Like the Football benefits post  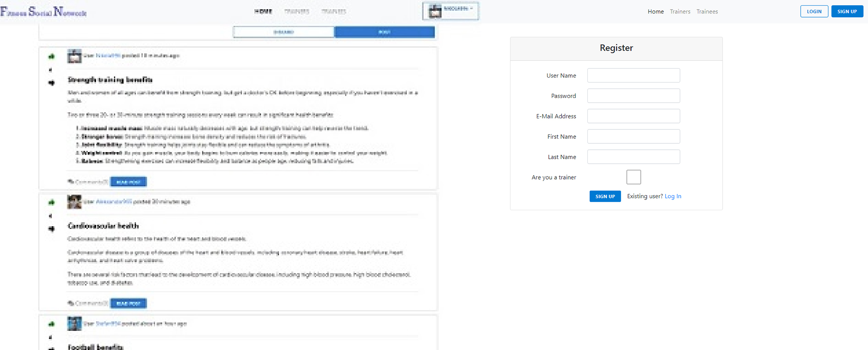[x=51, y=324]
